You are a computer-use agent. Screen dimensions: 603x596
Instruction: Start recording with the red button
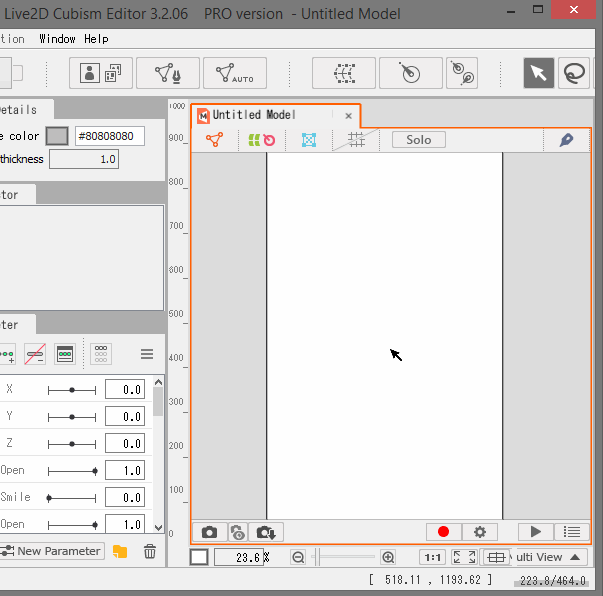[x=443, y=532]
